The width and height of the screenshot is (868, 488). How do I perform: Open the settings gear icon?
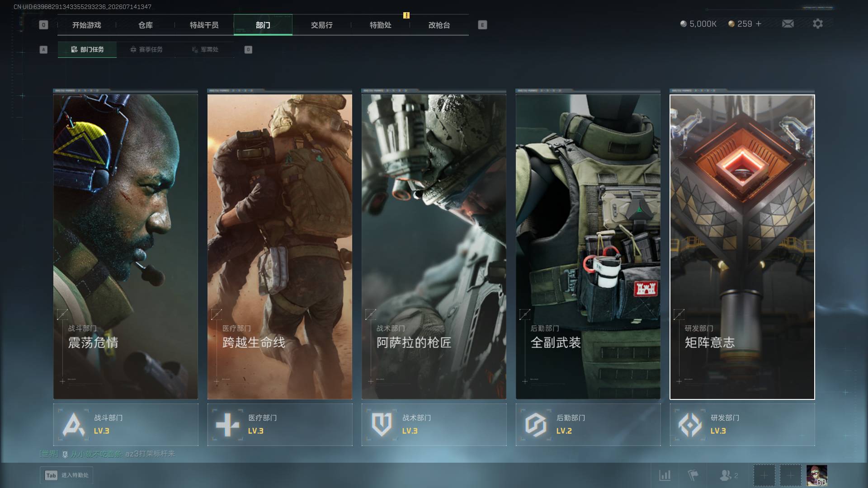coord(817,23)
